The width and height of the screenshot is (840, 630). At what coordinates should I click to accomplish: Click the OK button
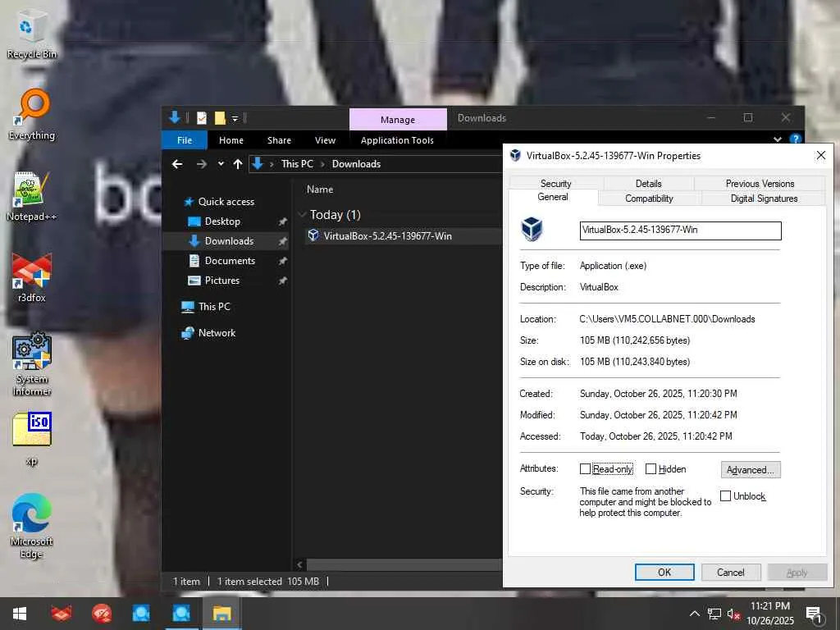[664, 572]
